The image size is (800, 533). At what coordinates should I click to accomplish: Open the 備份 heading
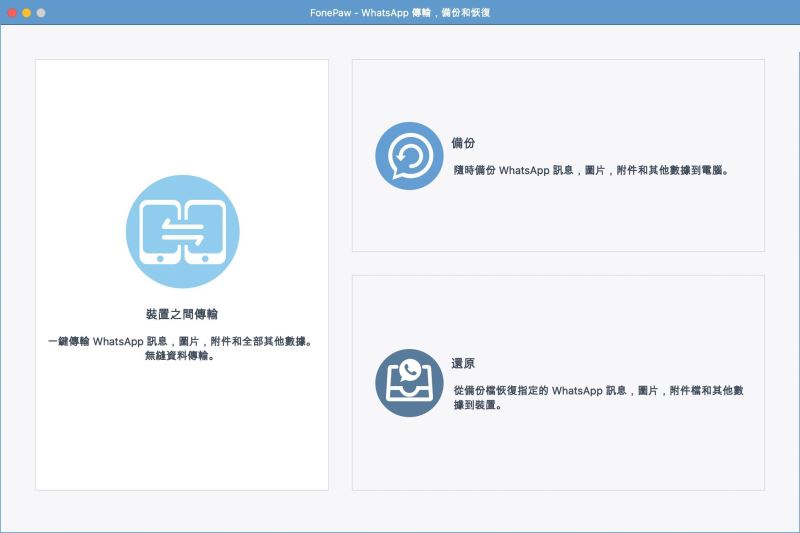(x=463, y=143)
